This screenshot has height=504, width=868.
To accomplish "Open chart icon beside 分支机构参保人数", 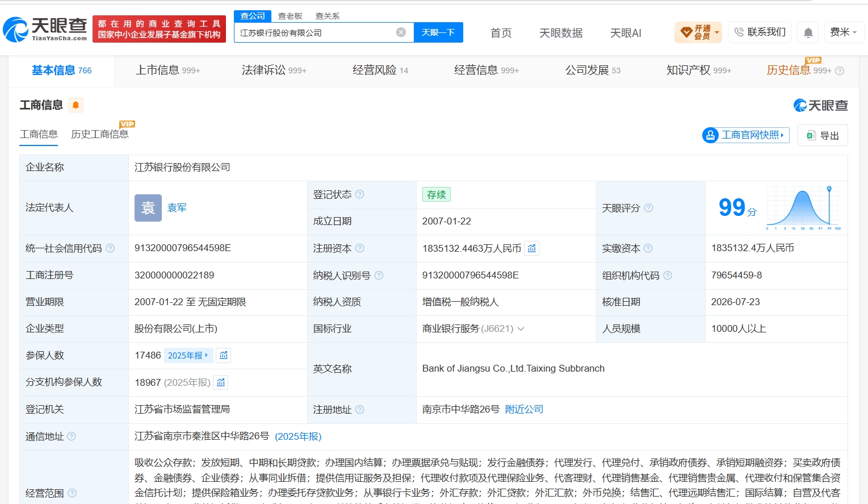I will tap(221, 382).
